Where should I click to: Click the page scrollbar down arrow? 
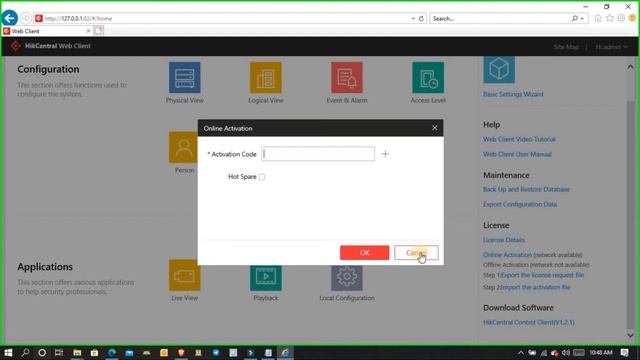pyautogui.click(x=631, y=336)
